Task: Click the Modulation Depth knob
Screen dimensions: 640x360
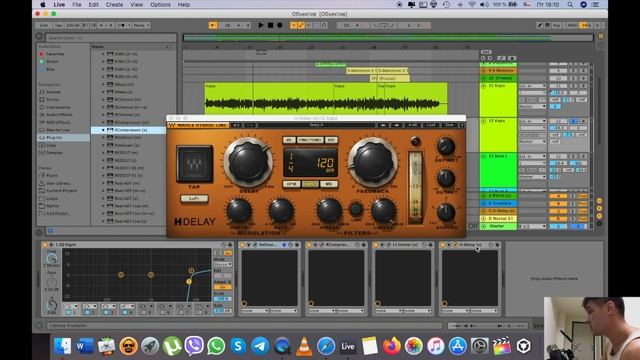Action: pyautogui.click(x=239, y=211)
